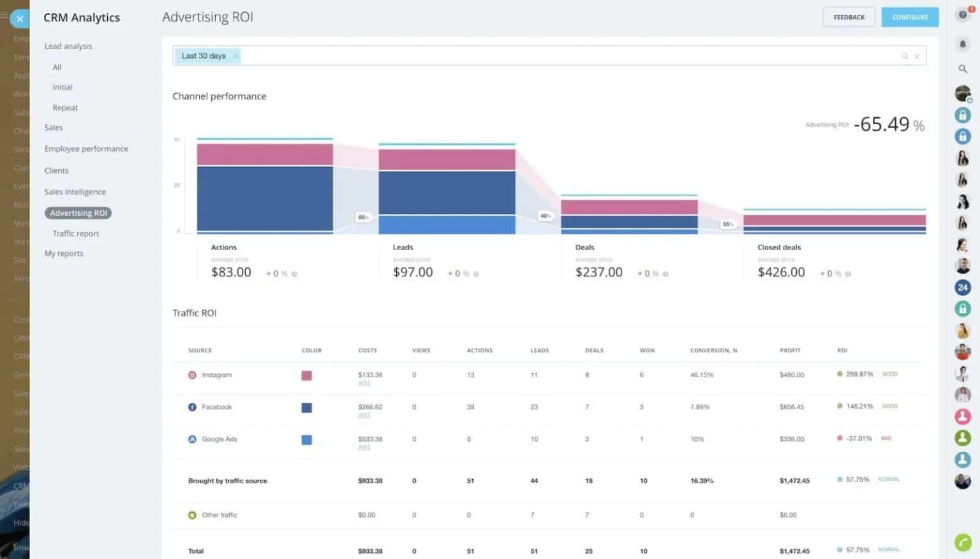The image size is (980, 559).
Task: Navigate to Employee performance
Action: click(x=85, y=148)
